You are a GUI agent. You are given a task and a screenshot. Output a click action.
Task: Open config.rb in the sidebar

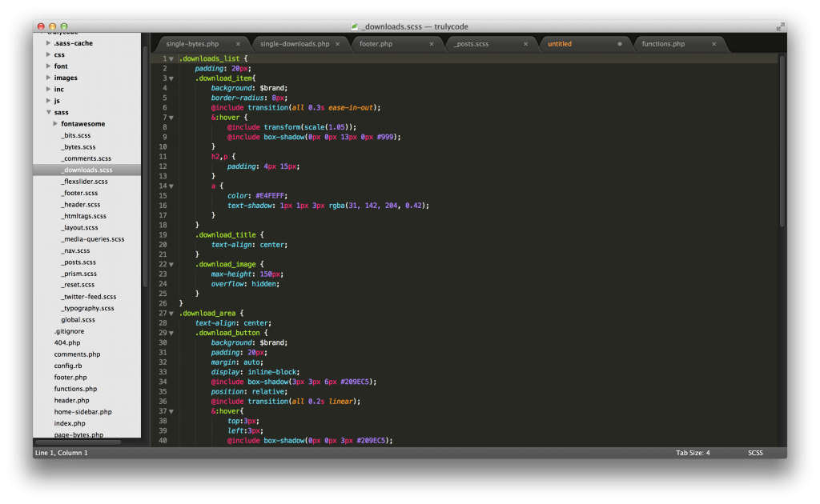68,365
